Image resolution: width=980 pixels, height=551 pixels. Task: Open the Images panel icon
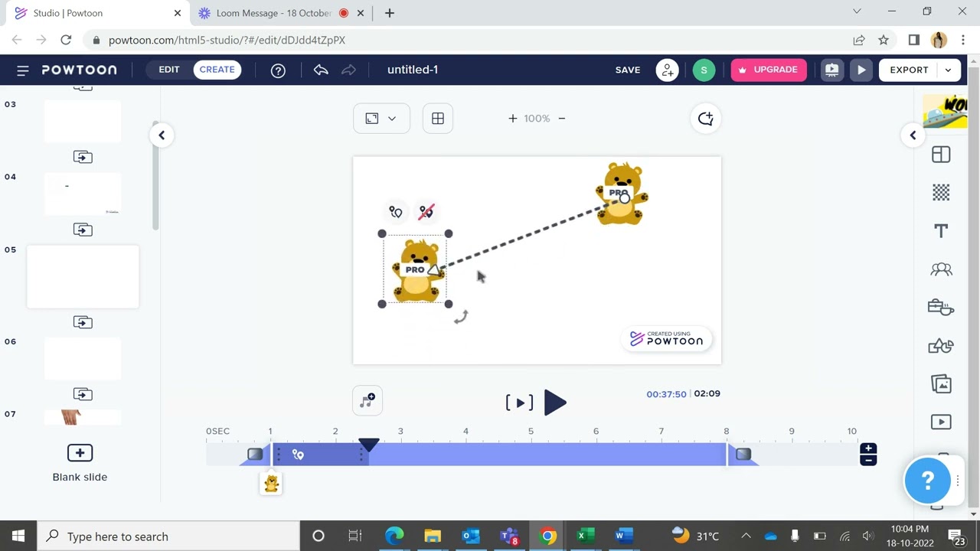tap(941, 384)
